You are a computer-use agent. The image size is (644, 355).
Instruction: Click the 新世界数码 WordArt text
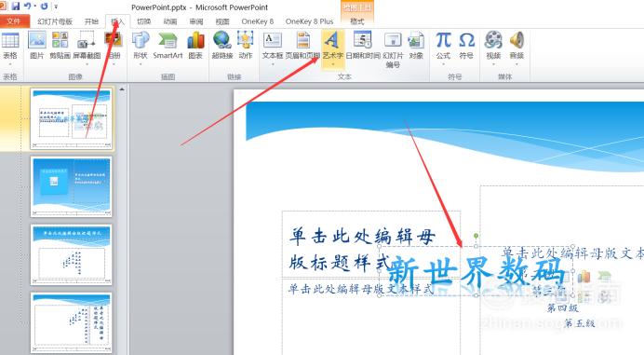pyautogui.click(x=476, y=271)
